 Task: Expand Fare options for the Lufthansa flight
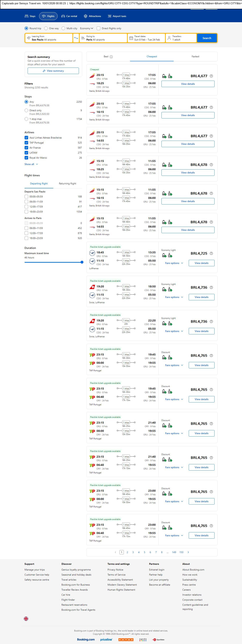click(174, 263)
